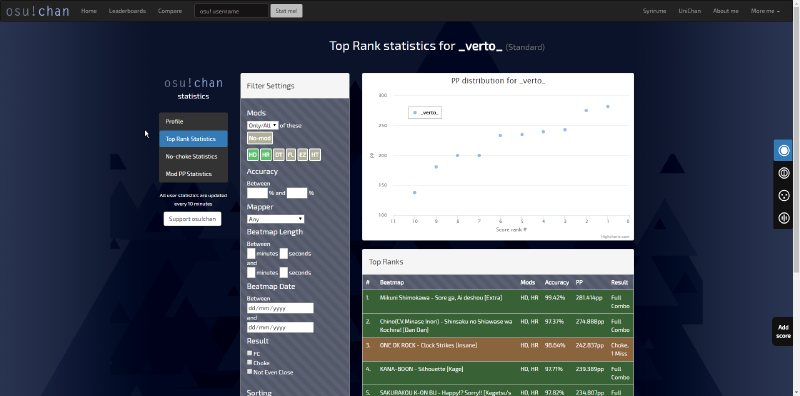The height and width of the screenshot is (396, 800).
Task: Click the second beatmap length minutes field
Action: 251,273
